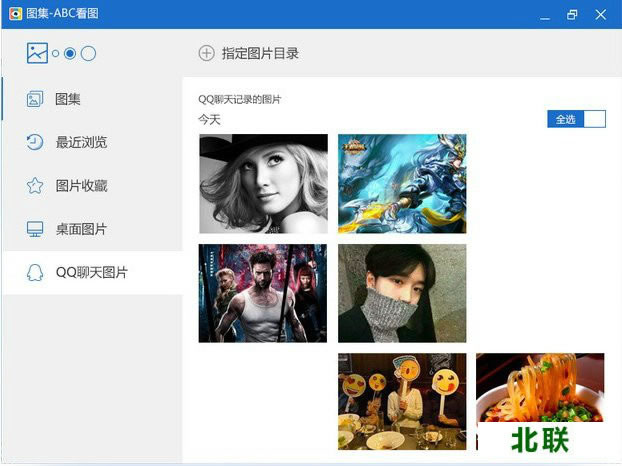Screen dimensions: 622x466
Task: Click the 最近浏览 clock history icon
Action: pyautogui.click(x=35, y=142)
